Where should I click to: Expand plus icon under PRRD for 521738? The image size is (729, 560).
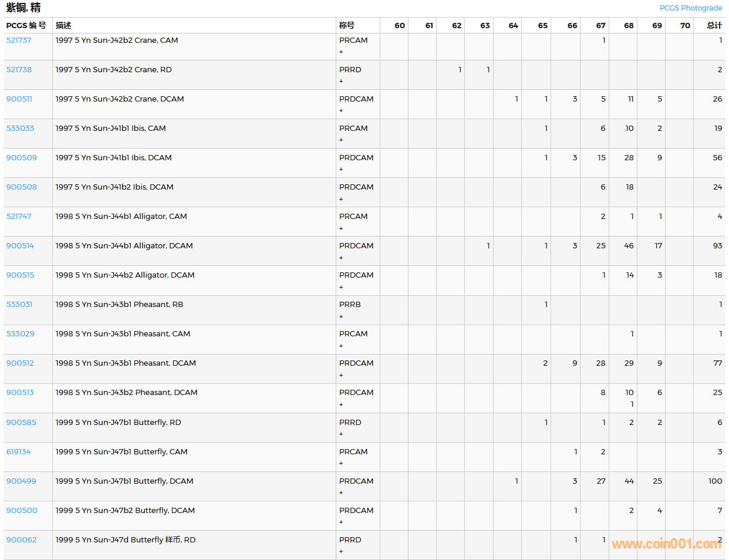(x=341, y=82)
